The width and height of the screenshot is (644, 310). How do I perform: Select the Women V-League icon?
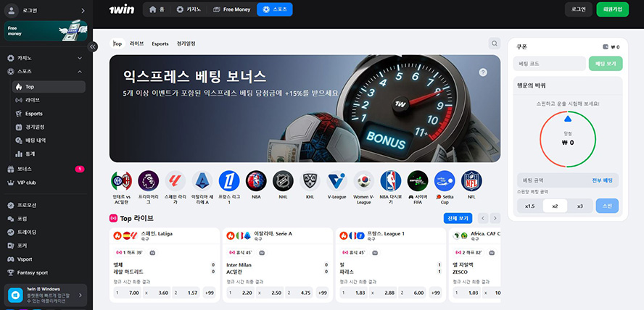364,181
